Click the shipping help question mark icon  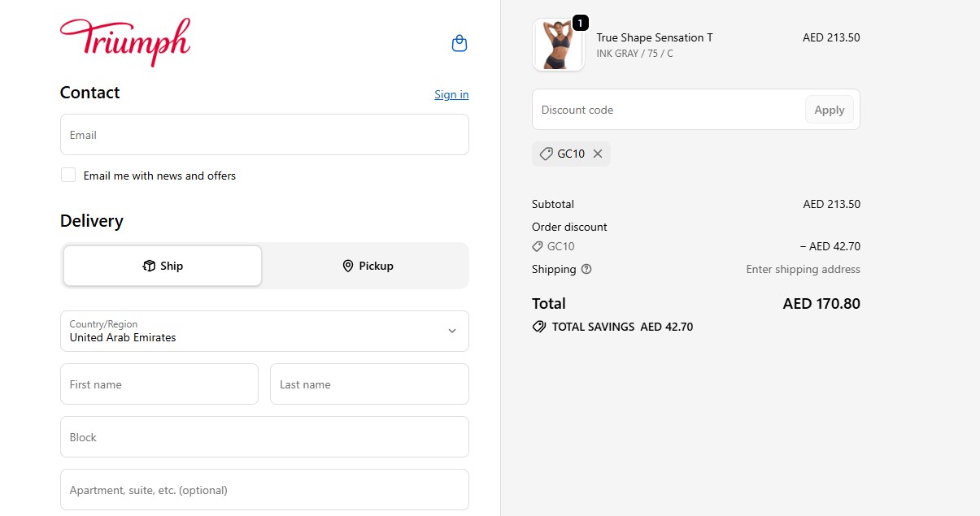pyautogui.click(x=586, y=269)
